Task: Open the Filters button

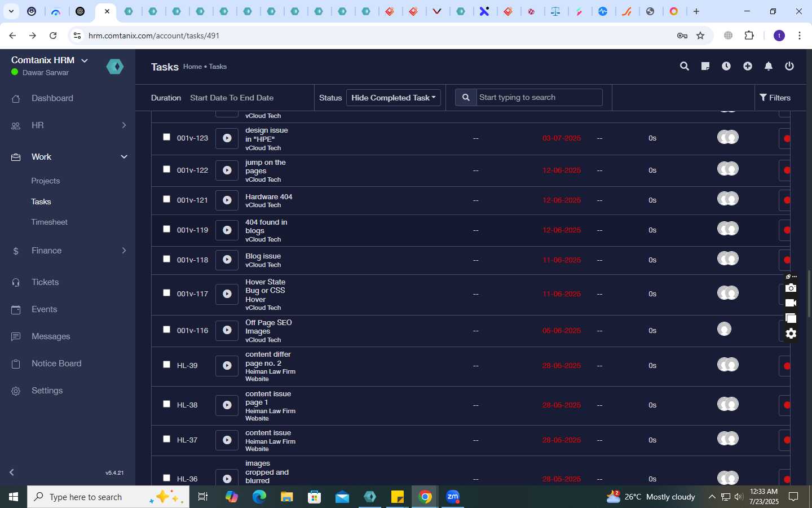Action: (775, 98)
